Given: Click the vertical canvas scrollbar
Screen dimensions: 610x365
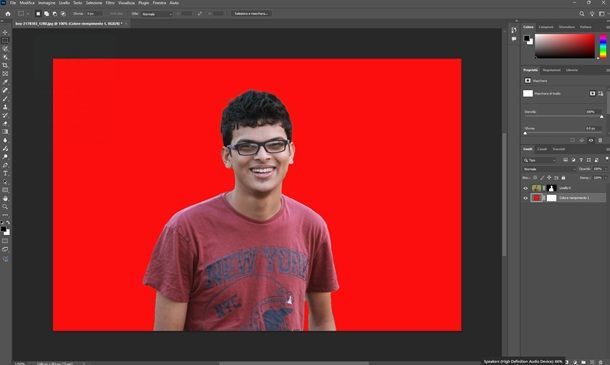Looking at the screenshot, I should pyautogui.click(x=504, y=195).
